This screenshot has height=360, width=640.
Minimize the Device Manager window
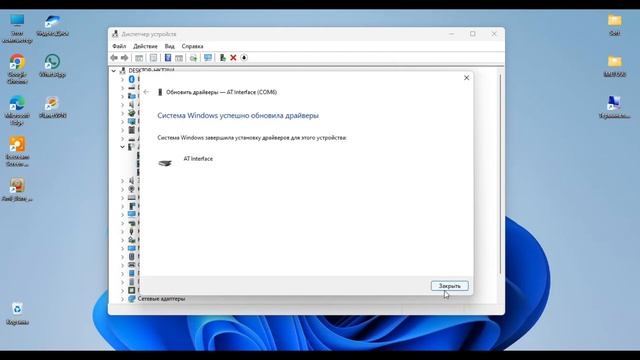451,34
